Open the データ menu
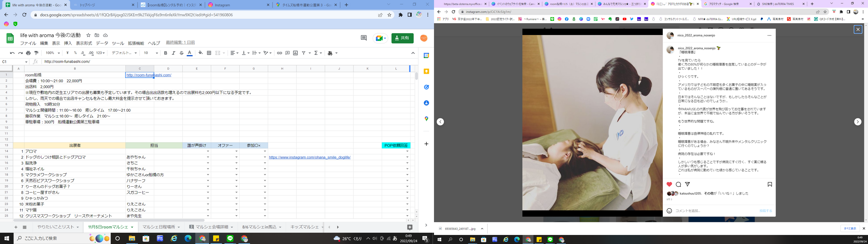Image resolution: width=868 pixels, height=244 pixels. click(102, 43)
